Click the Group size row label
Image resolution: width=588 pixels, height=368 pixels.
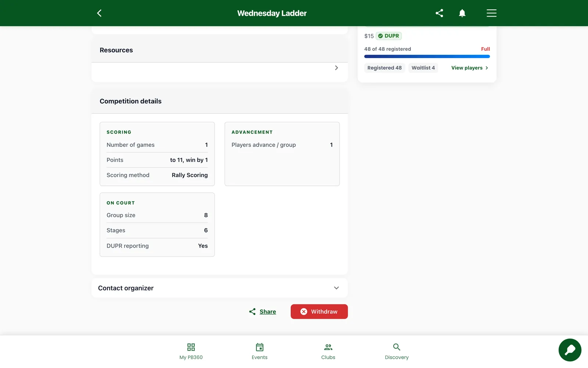click(x=121, y=215)
